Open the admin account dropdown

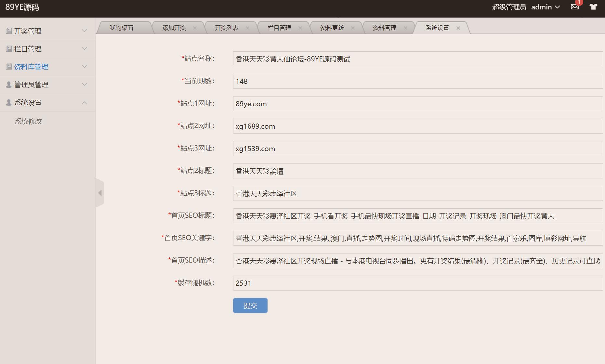546,7
